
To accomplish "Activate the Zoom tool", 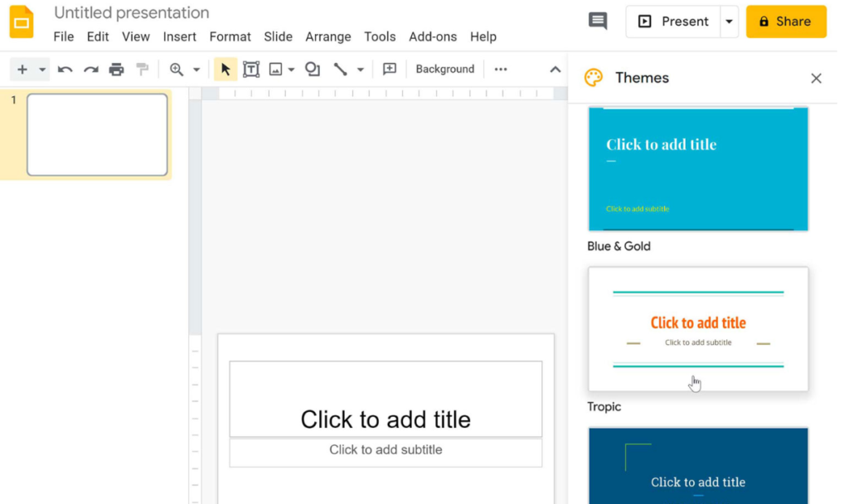I will 176,69.
